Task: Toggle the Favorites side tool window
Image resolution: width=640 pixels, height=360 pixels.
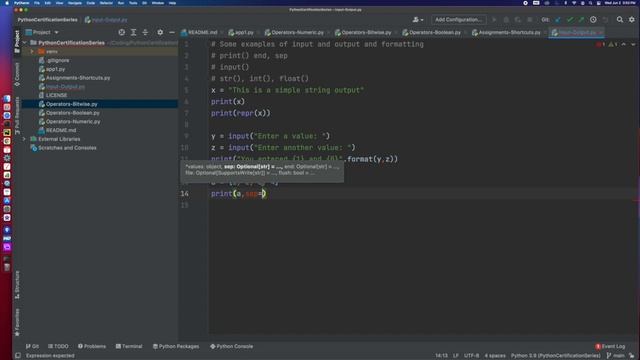Action: pyautogui.click(x=17, y=322)
